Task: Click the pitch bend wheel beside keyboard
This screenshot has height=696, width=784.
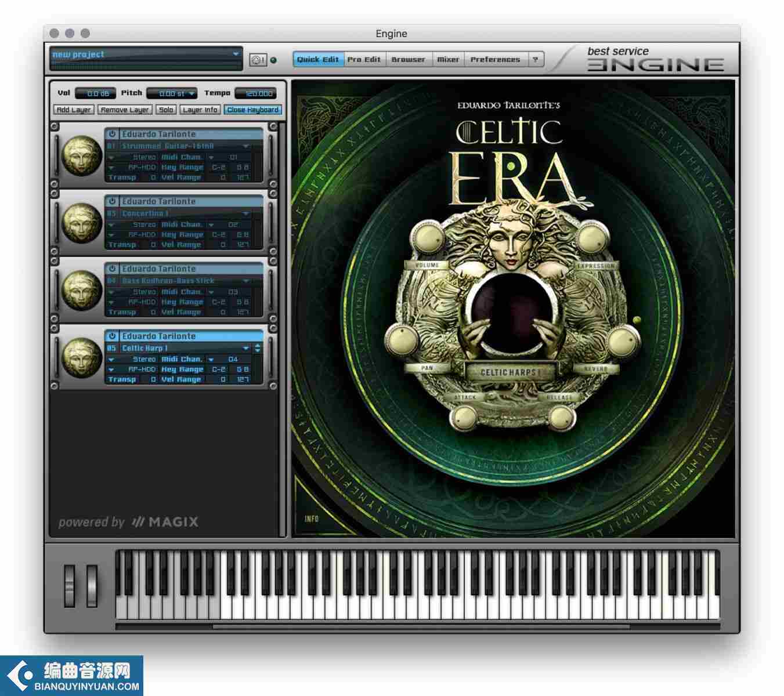Action: [x=70, y=585]
